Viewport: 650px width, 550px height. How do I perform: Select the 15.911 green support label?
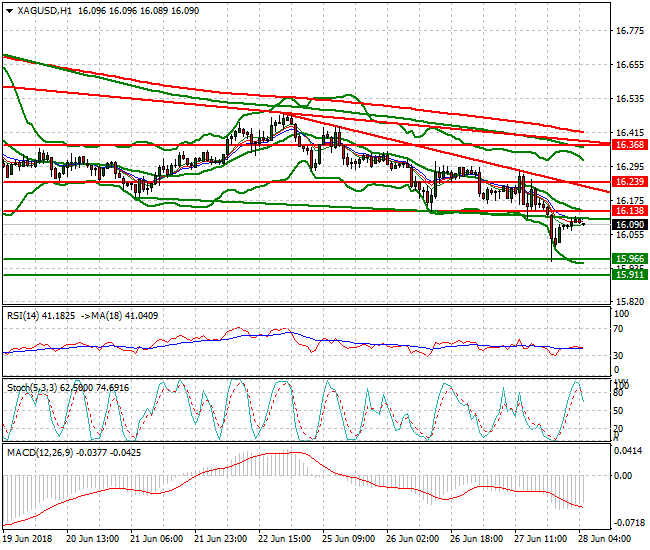(x=630, y=275)
